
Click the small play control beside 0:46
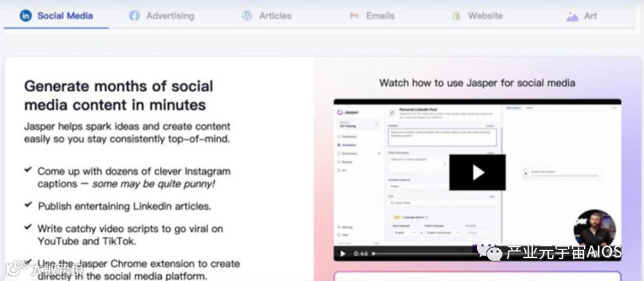tap(342, 254)
